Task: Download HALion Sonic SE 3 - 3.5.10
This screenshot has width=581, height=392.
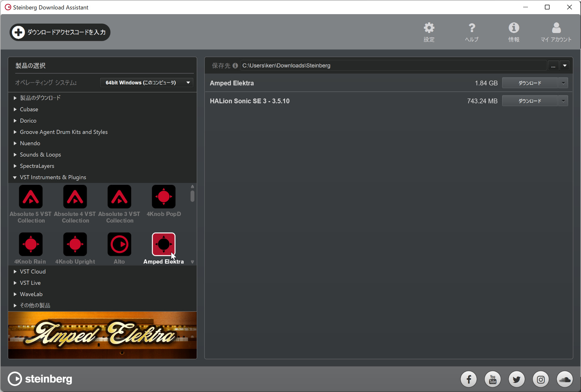Action: 530,101
